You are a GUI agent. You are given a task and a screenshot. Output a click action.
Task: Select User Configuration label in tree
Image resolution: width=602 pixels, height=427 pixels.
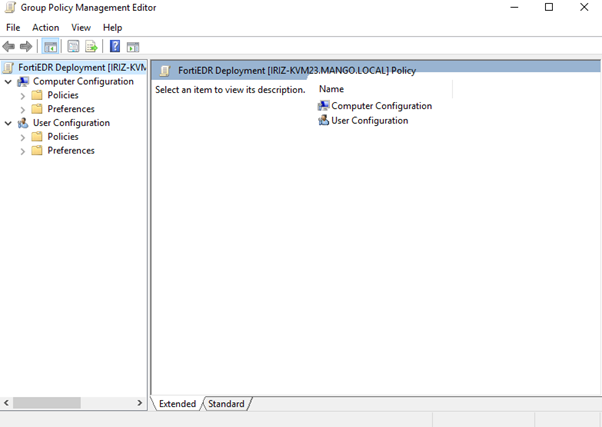point(71,123)
